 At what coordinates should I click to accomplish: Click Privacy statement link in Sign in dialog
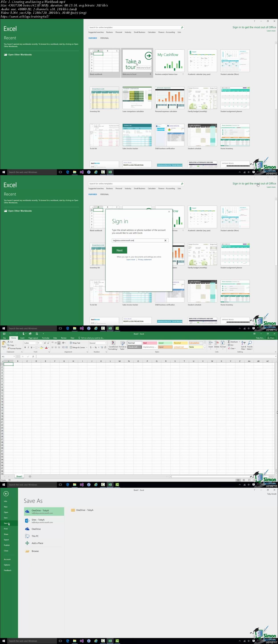145,259
